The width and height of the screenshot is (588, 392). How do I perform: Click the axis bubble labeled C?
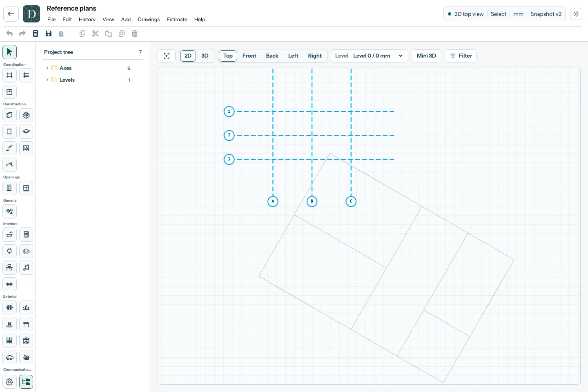click(x=351, y=201)
